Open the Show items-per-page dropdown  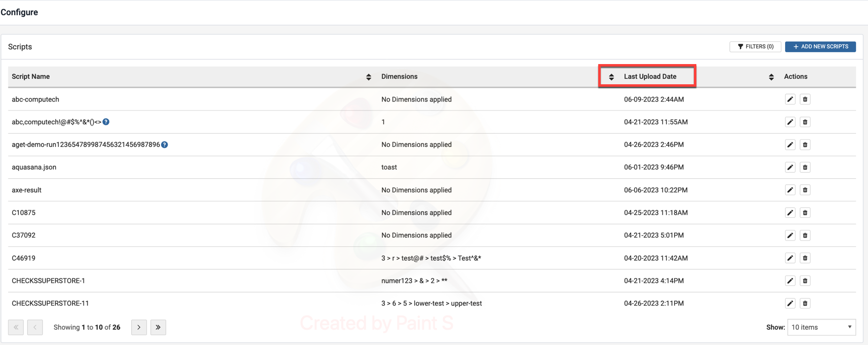pyautogui.click(x=821, y=327)
